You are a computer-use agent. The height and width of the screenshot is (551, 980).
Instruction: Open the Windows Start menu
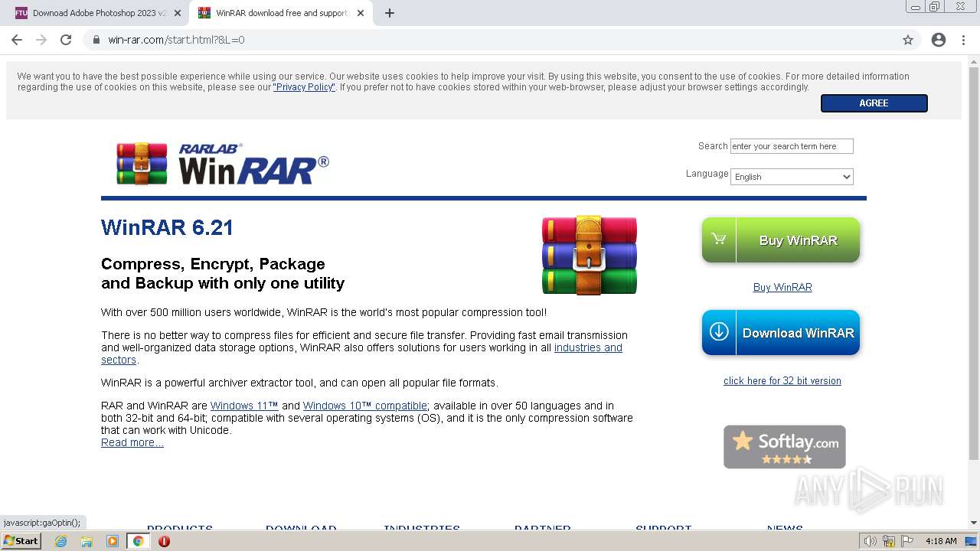tap(21, 541)
